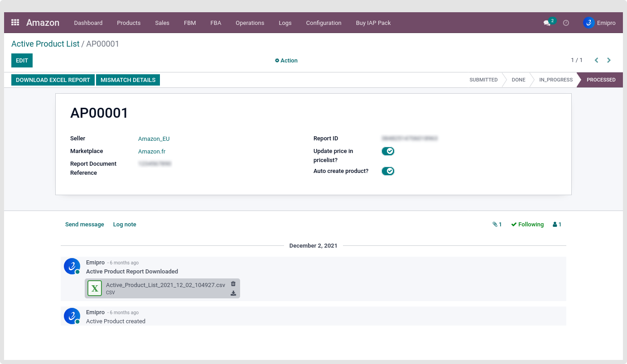The image size is (627, 364).
Task: Open the Operations menu
Action: (250, 23)
